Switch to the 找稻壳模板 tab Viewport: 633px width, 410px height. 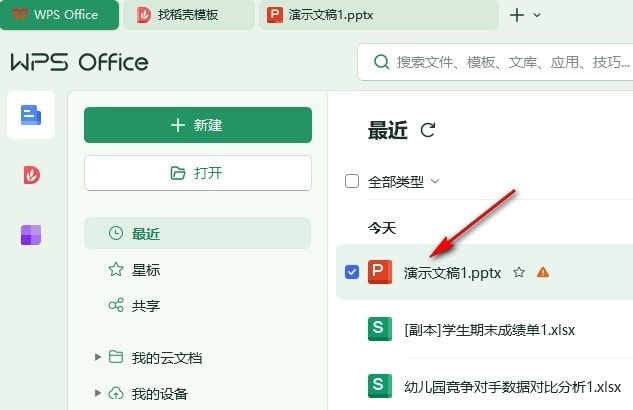point(189,15)
